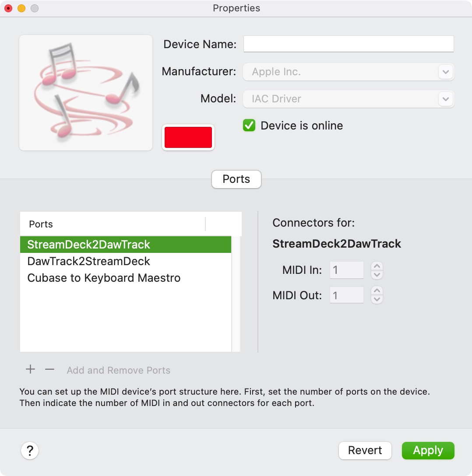The image size is (472, 476).
Task: Select the StreamDeck2DawTrack port
Action: [125, 245]
